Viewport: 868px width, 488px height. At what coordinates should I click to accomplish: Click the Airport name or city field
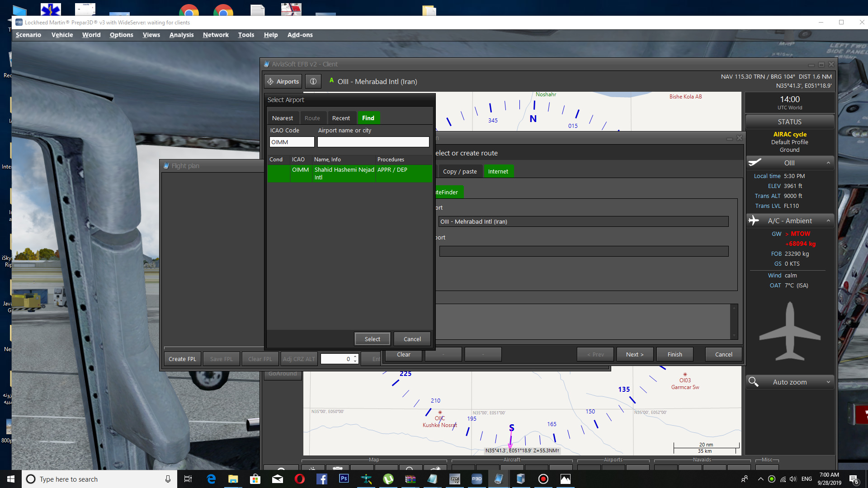[x=373, y=142]
